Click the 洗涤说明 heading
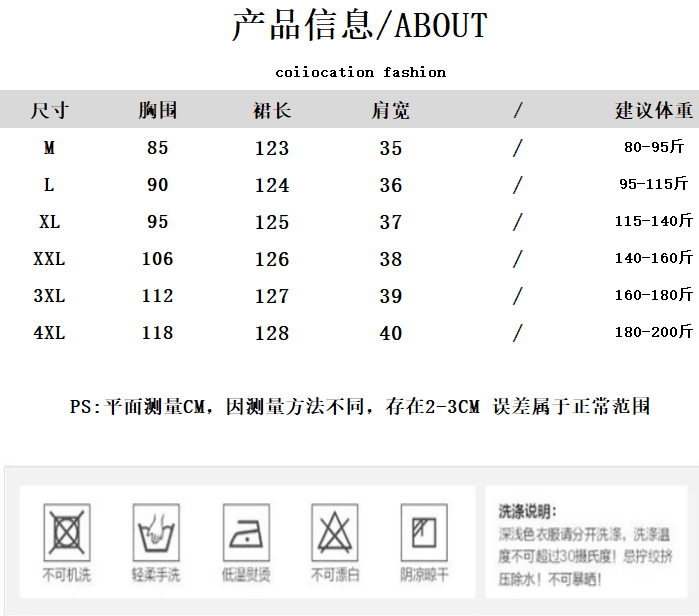The height and width of the screenshot is (616, 699). click(x=527, y=512)
